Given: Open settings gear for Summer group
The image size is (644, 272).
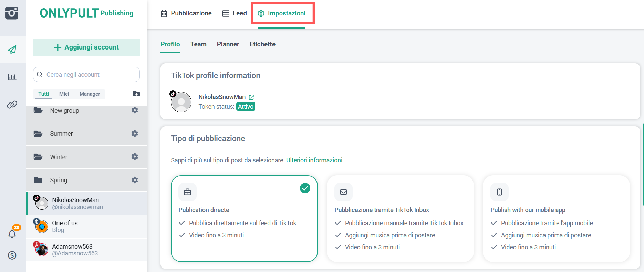Looking at the screenshot, I should pyautogui.click(x=135, y=133).
